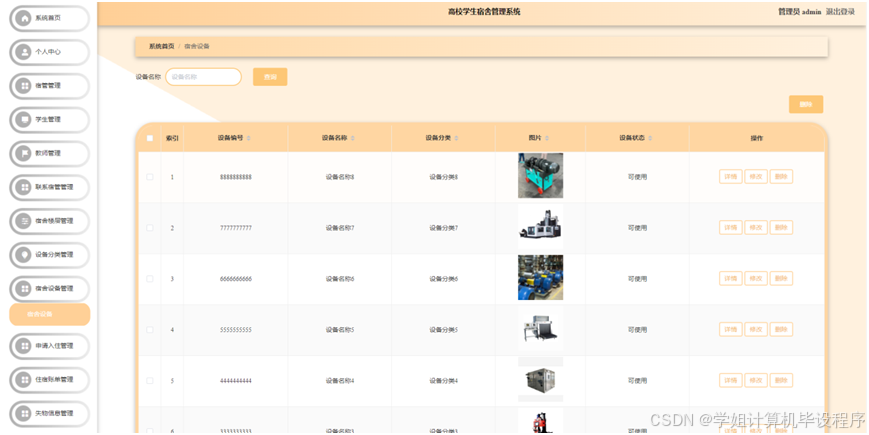Screen dimensions: 869x435
Task: Click 修改 for device 4444444444
Action: tap(756, 381)
